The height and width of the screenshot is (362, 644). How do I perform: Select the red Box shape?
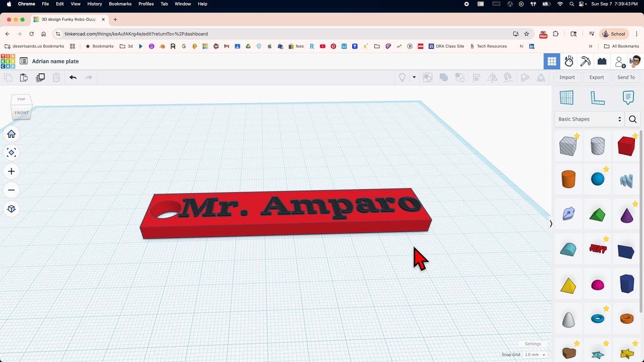click(626, 146)
